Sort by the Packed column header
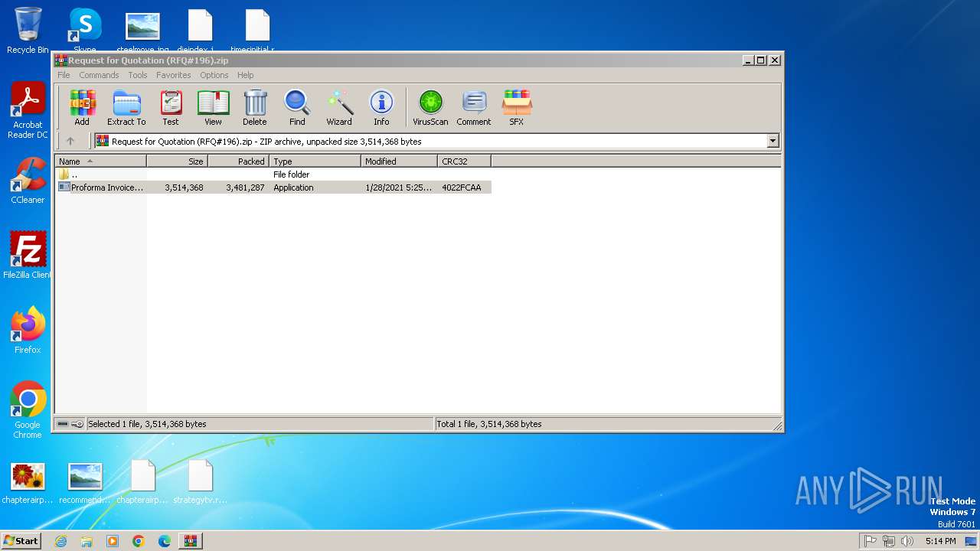Image resolution: width=980 pixels, height=551 pixels. (x=238, y=161)
